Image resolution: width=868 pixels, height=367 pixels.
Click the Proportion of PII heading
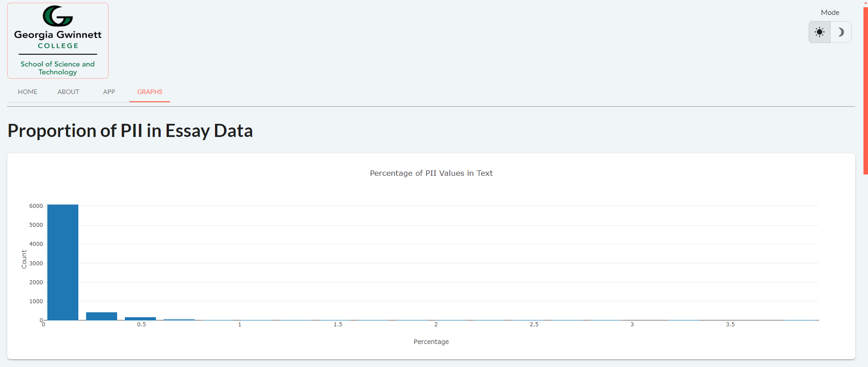tap(130, 131)
